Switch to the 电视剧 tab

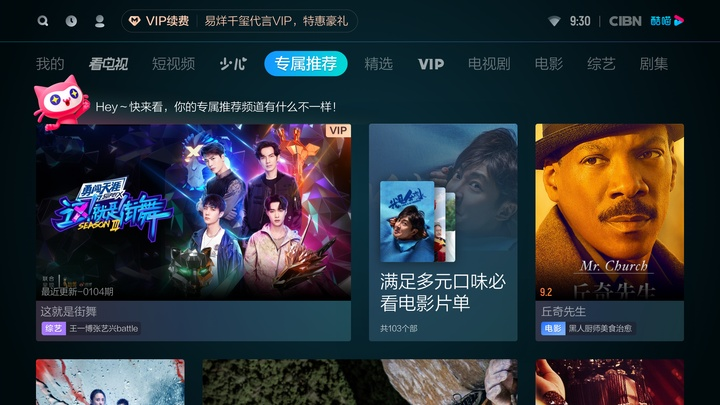coord(489,64)
